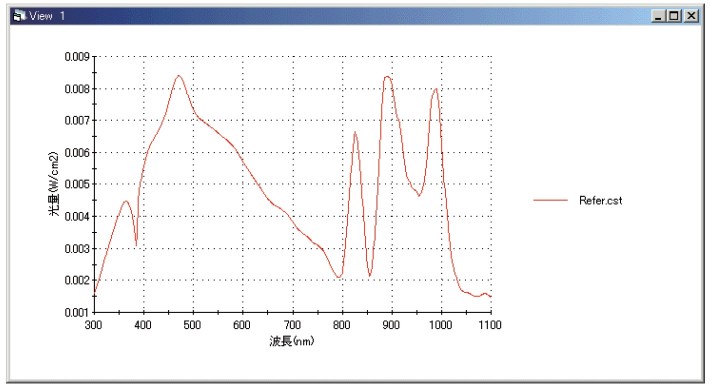Click the 0.005 y-axis label
The width and height of the screenshot is (712, 386).
point(77,184)
